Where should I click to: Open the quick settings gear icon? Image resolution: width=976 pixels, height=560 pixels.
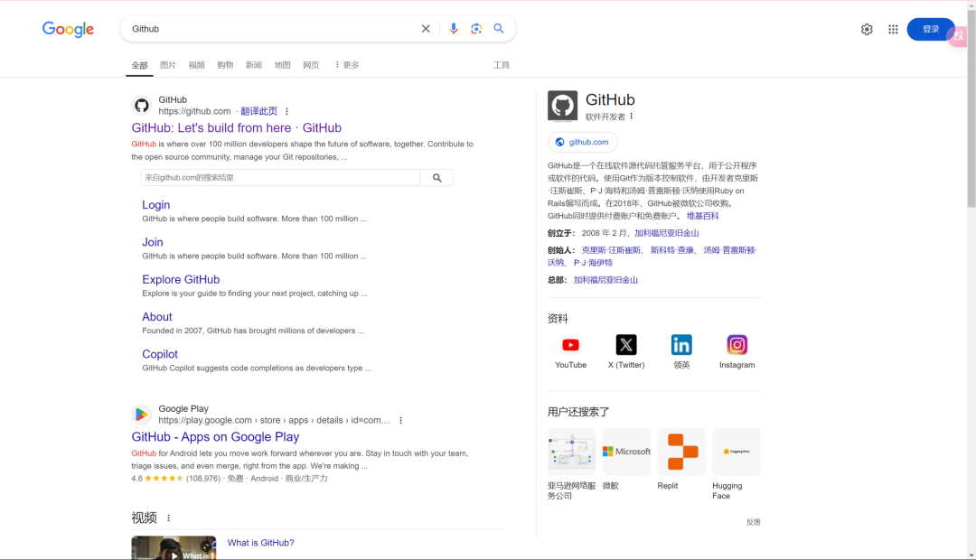point(867,29)
